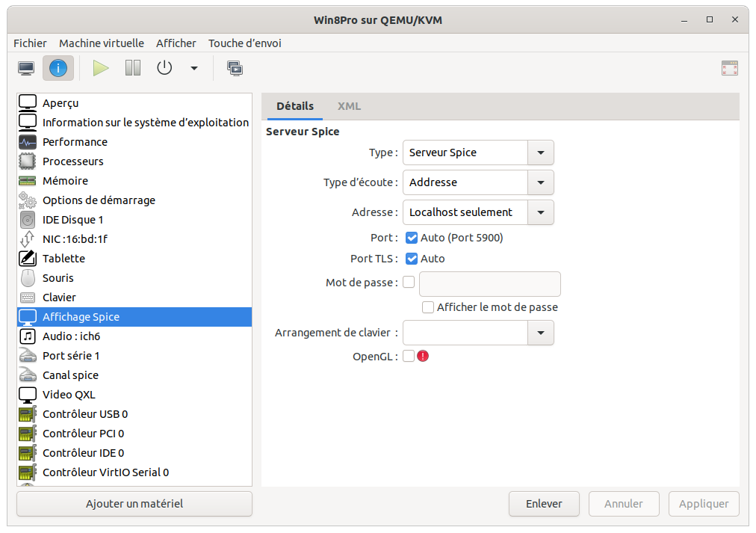
Task: Select Contrôleur VirtIO Serial 0 icon
Action: [28, 472]
